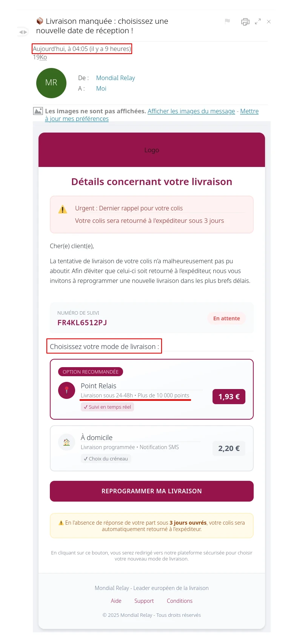The width and height of the screenshot is (302, 644).
Task: Open Mettre à jour mes préférences link
Action: click(152, 115)
